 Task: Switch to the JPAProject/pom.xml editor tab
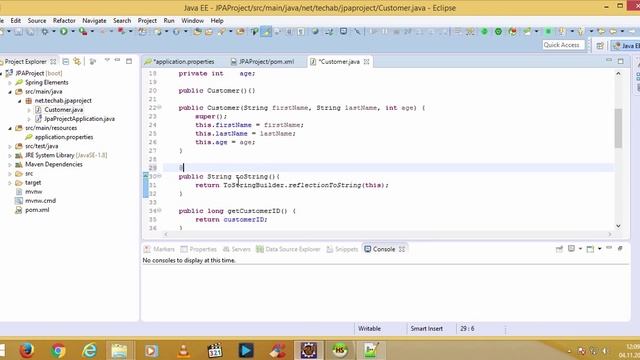coord(262,62)
